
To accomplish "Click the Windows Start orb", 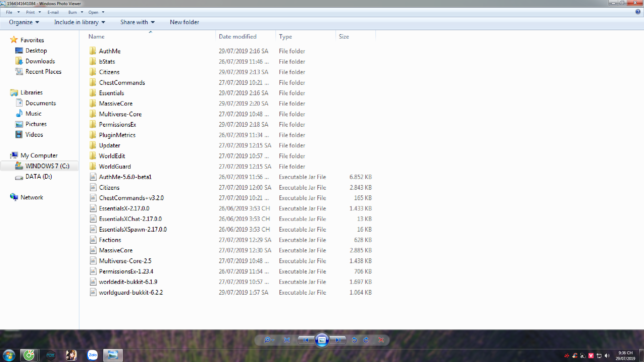I will 9,355.
